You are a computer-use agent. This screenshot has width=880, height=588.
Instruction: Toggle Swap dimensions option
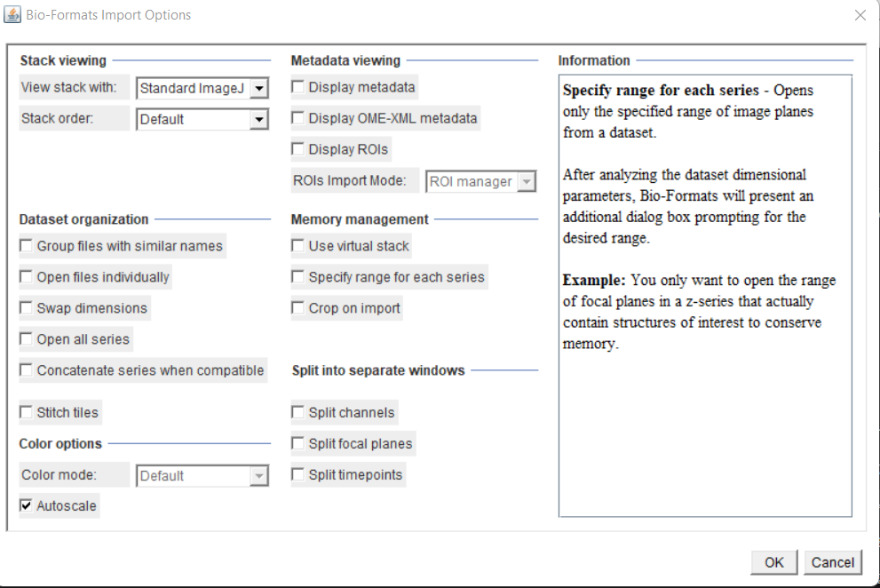coord(27,308)
